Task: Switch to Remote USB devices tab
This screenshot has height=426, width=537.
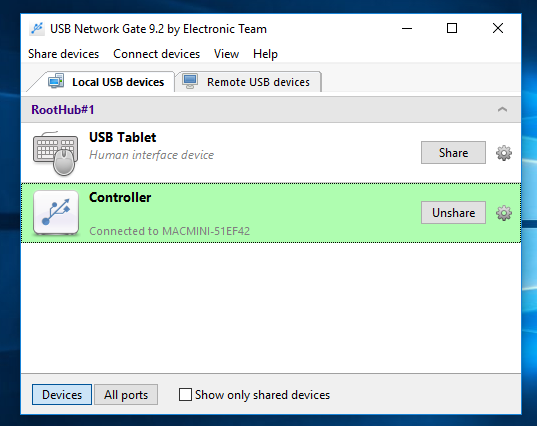Action: [x=248, y=82]
